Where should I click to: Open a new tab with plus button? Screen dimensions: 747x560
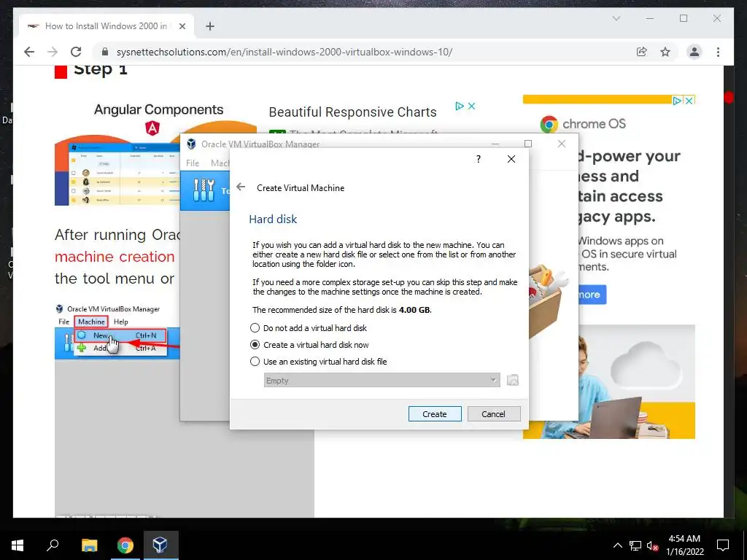click(x=210, y=26)
